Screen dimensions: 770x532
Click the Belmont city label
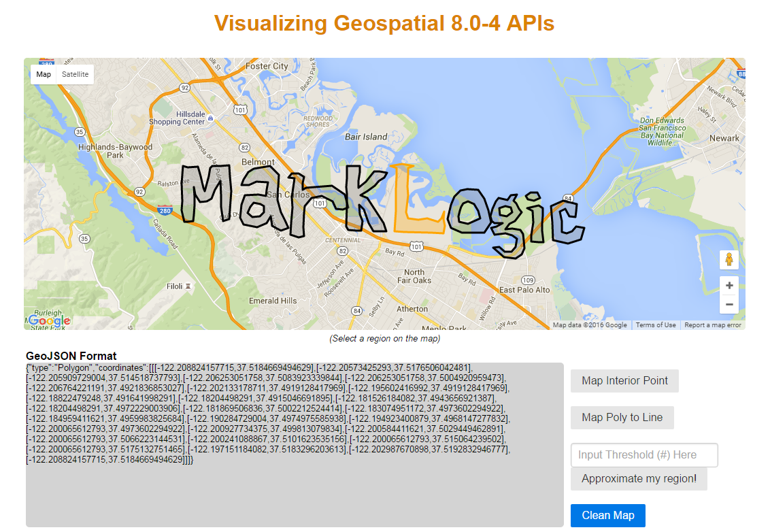[x=258, y=162]
